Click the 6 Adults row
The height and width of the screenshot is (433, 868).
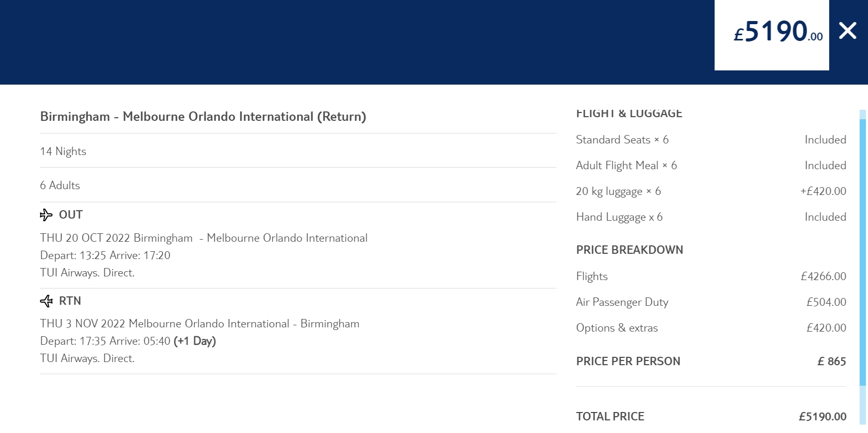click(x=60, y=185)
